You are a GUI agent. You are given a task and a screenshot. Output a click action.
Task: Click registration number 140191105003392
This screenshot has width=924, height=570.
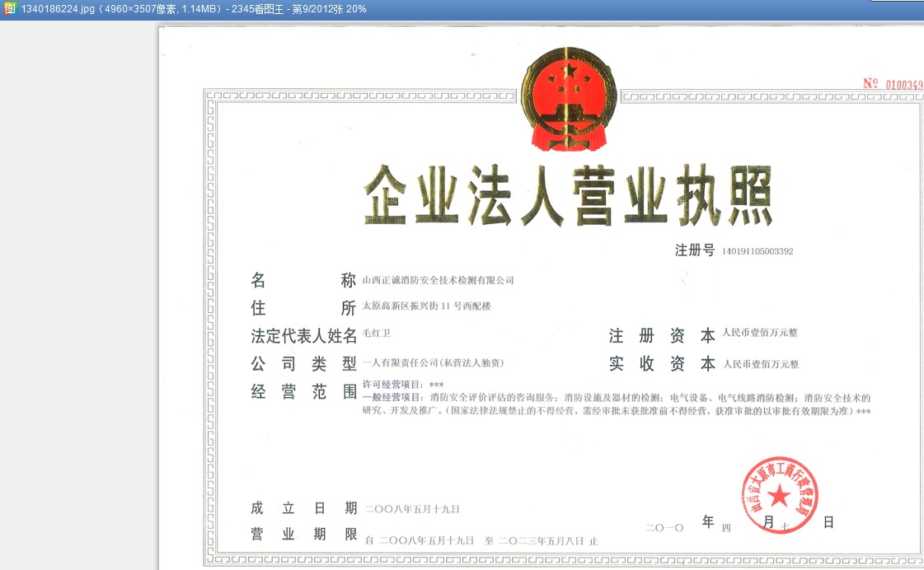click(757, 251)
